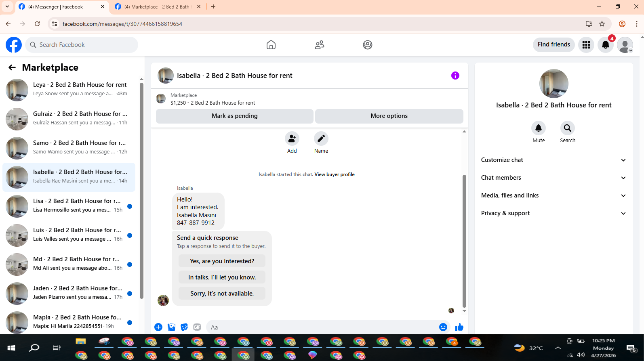
Task: Open Jaden Pizarro's conversation
Action: pos(69,293)
